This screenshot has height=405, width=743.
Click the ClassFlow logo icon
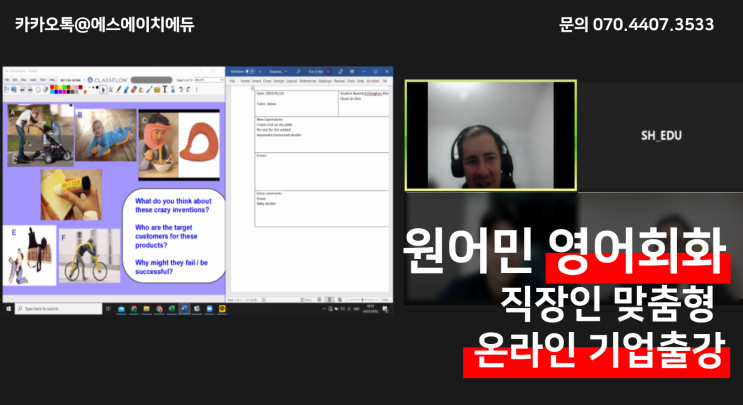tap(90, 80)
